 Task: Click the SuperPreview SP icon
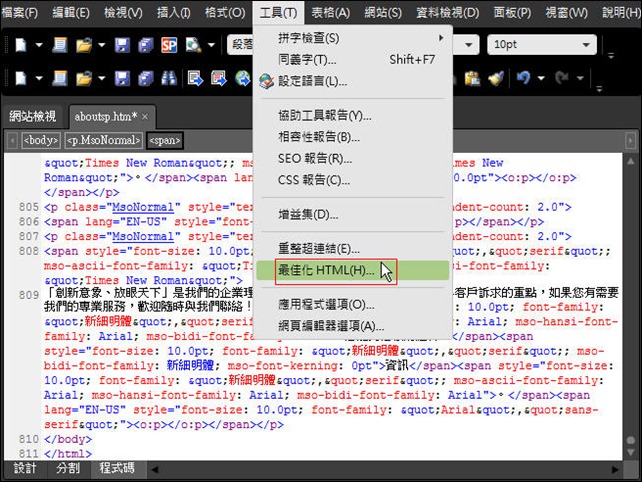169,45
